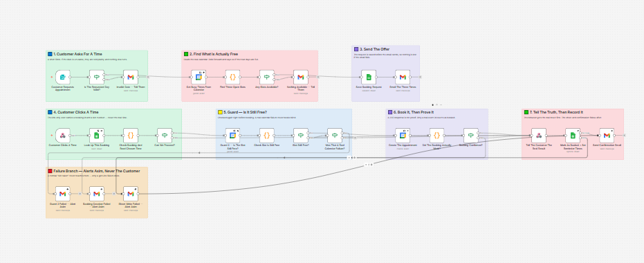Select the 'Any Slots Available?' node
The image size is (644, 263).
tap(266, 77)
